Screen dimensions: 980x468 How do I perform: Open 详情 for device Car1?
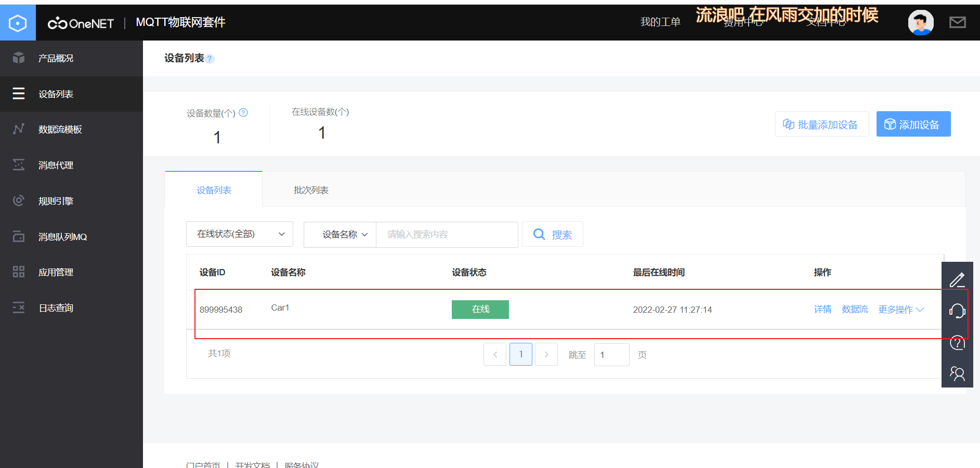(822, 309)
